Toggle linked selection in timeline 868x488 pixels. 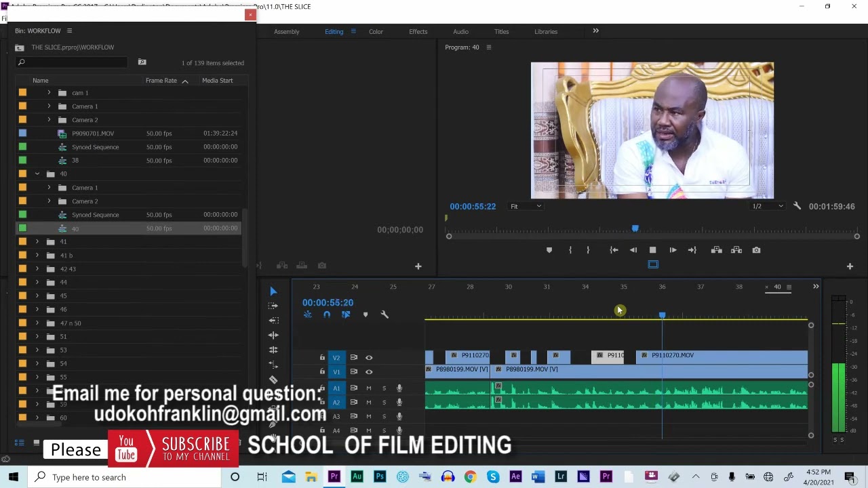tap(346, 314)
